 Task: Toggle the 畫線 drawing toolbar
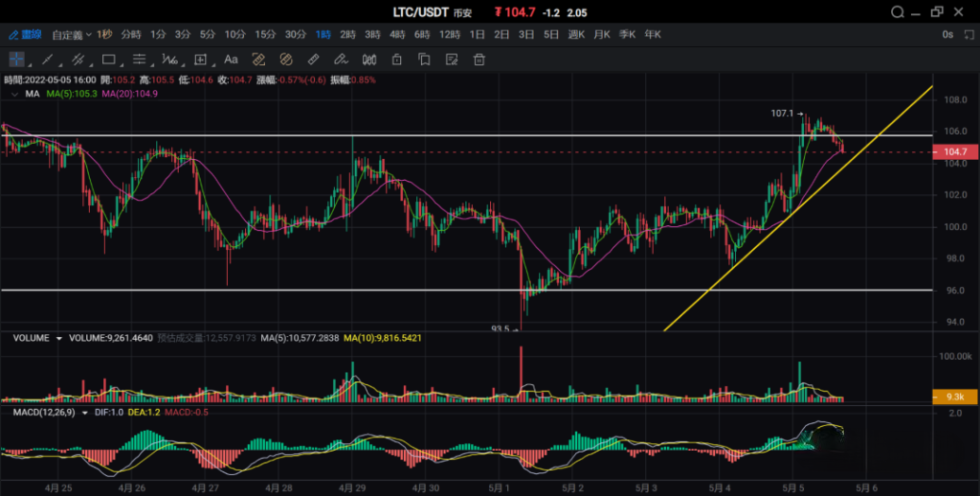[x=25, y=34]
